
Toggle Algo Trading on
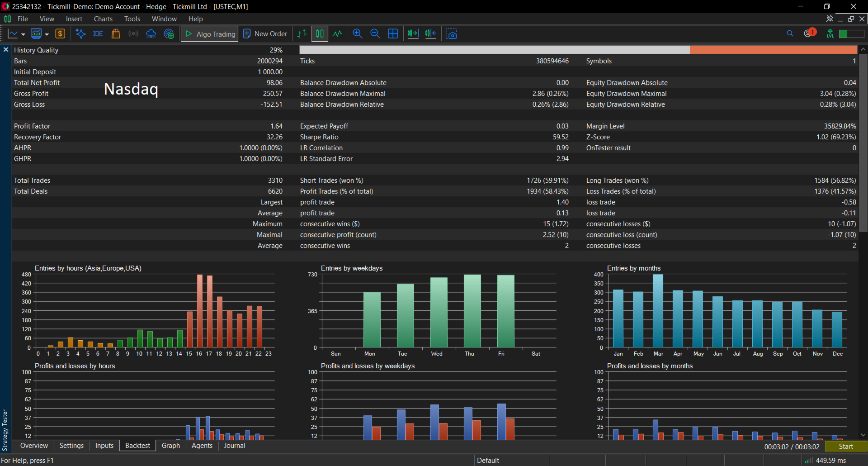tap(210, 34)
